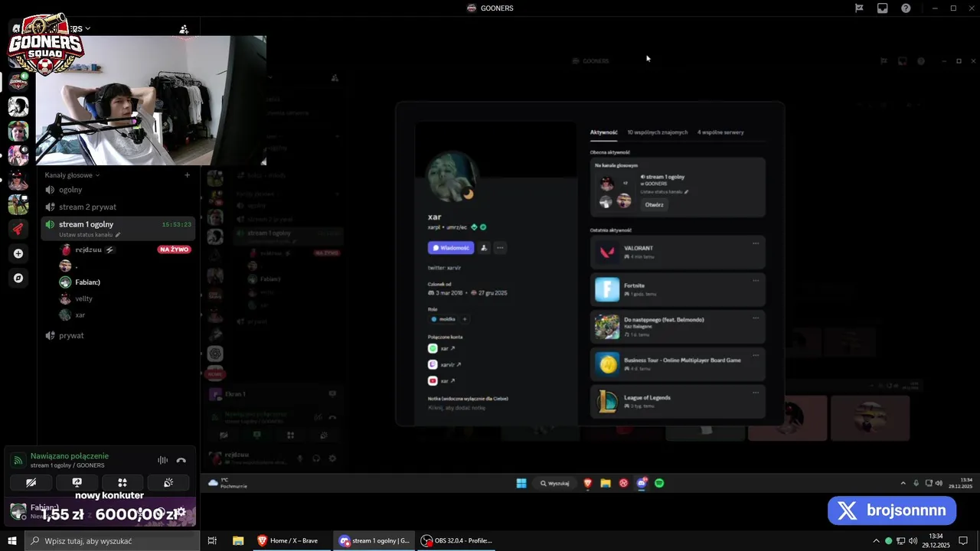Click the NA ŻYWO live badge
Screen dimensions: 980x551
(175, 249)
